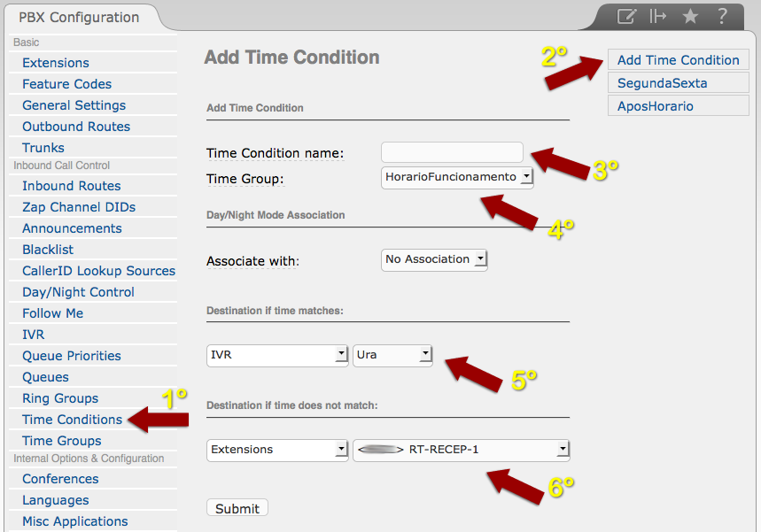Open the SegundaSexta time condition
The width and height of the screenshot is (761, 532).
point(662,83)
